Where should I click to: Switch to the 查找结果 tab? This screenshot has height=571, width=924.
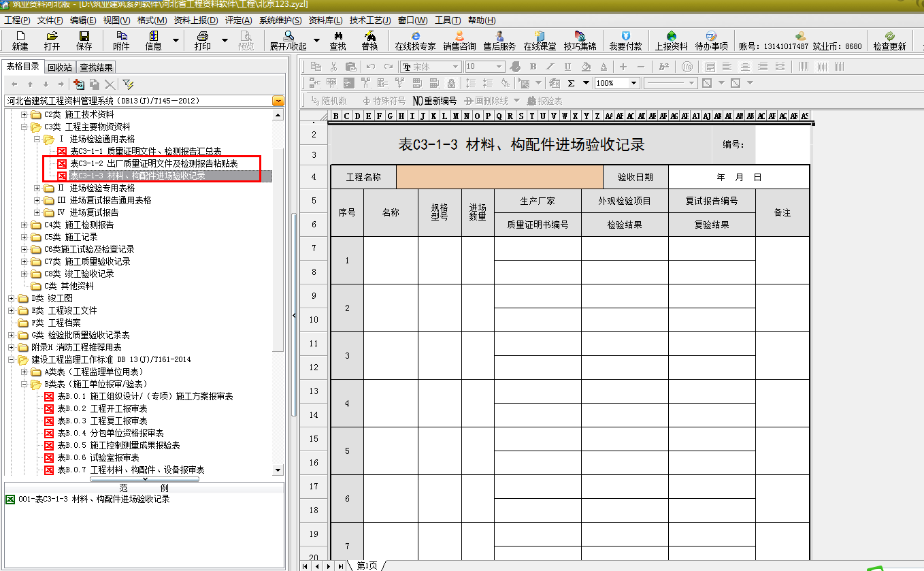(x=96, y=67)
